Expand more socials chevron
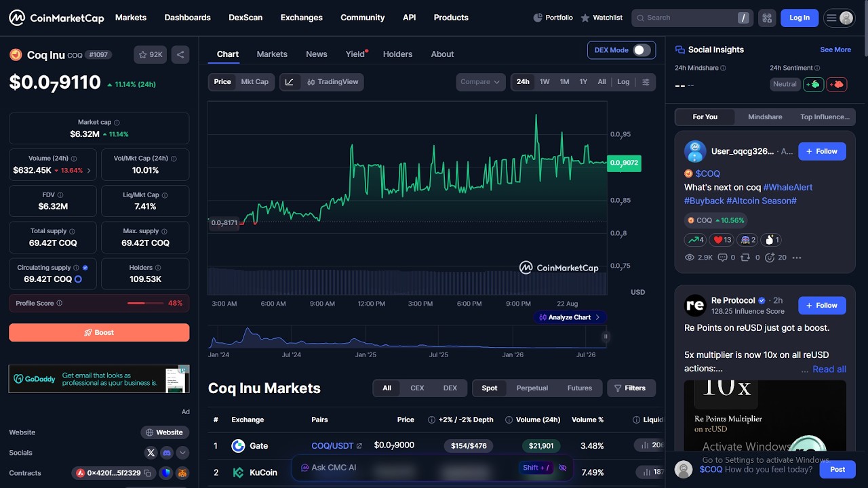Viewport: 868px width, 488px height. point(182,453)
